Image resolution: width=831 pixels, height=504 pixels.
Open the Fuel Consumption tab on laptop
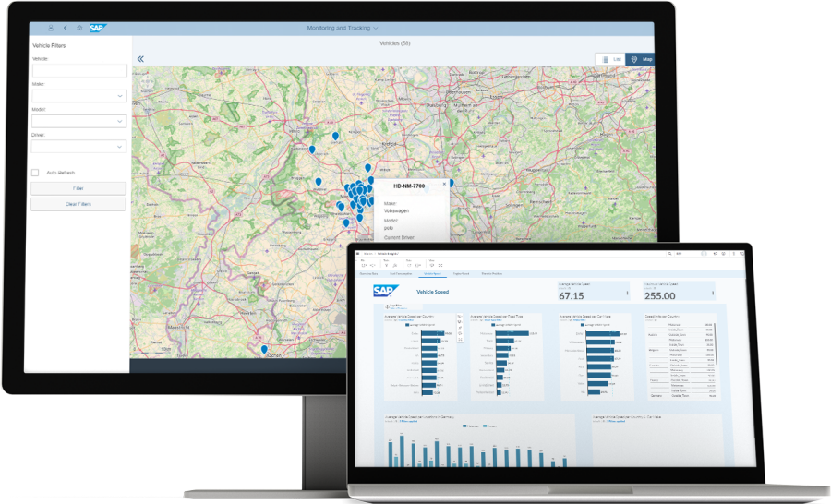pos(402,274)
